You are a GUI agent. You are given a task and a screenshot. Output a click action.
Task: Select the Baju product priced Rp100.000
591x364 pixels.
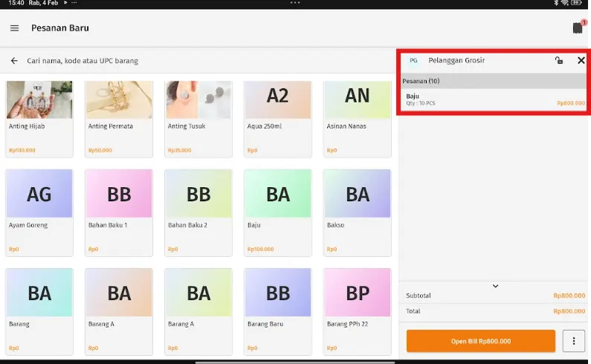point(278,212)
